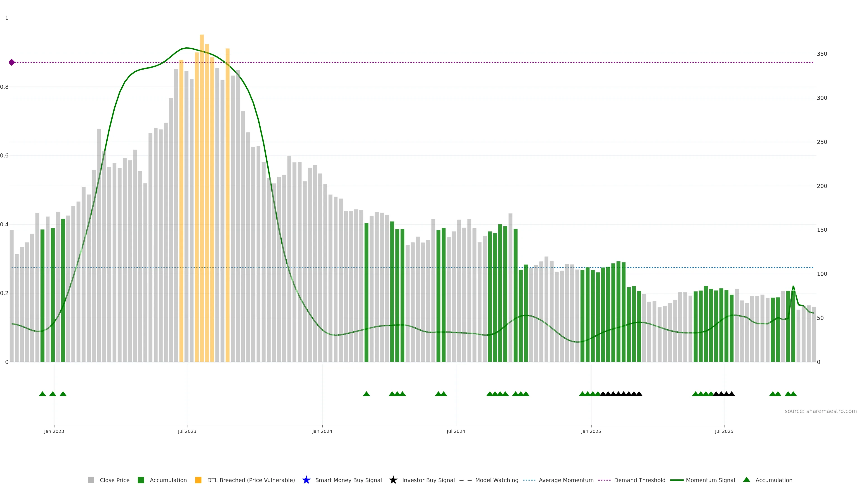Click the Jan 2025 axis label
The image size is (868, 488).
pyautogui.click(x=591, y=431)
